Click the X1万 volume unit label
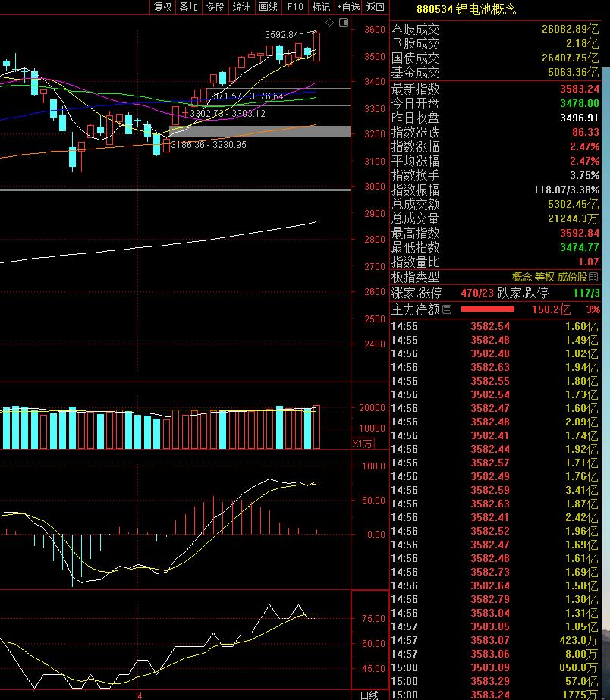This screenshot has height=700, width=610. click(x=363, y=444)
